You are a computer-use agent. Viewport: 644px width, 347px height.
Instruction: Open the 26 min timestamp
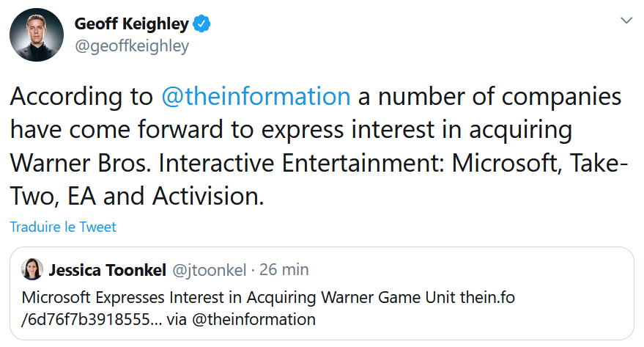click(x=284, y=270)
